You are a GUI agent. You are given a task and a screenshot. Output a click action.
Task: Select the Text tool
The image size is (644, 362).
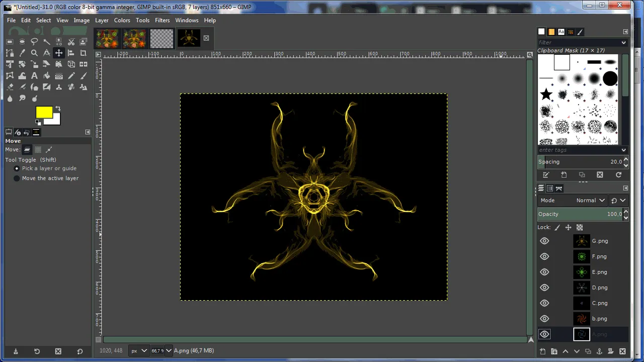tap(34, 76)
